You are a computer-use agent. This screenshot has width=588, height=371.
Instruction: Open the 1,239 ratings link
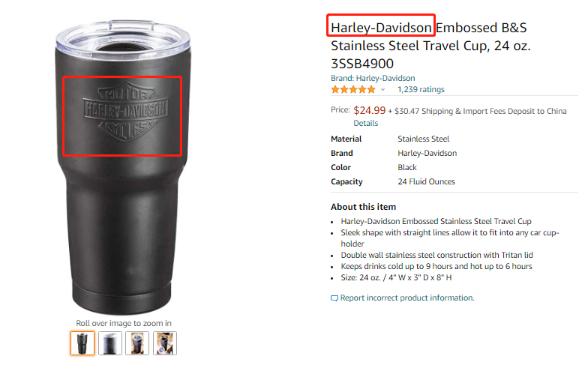click(421, 89)
